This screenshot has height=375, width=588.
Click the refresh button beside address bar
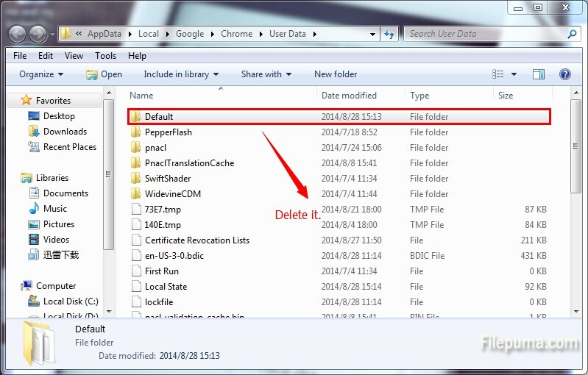[x=389, y=34]
